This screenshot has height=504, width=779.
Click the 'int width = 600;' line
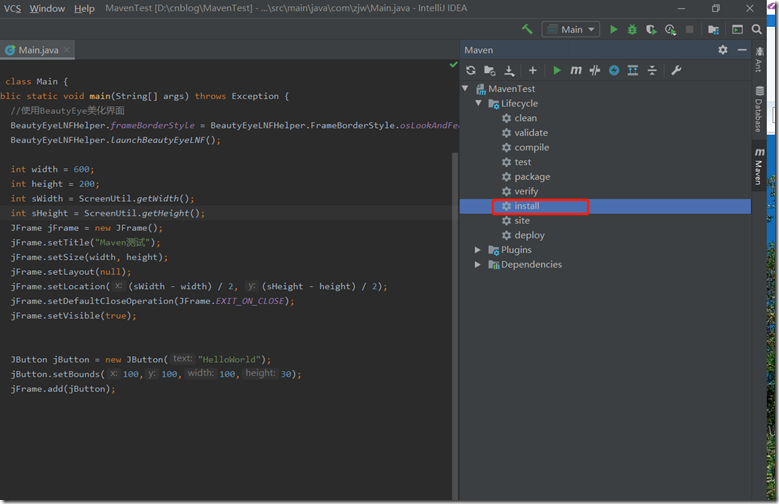(x=52, y=169)
